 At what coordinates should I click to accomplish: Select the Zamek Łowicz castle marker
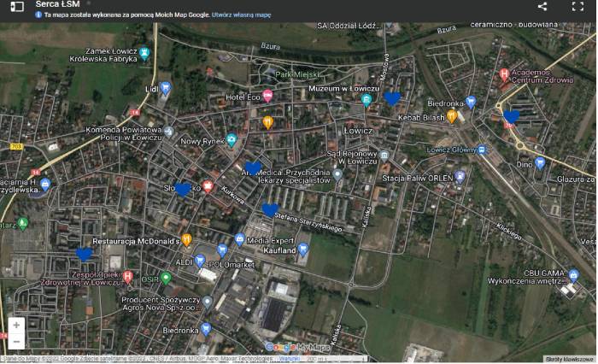(x=144, y=54)
